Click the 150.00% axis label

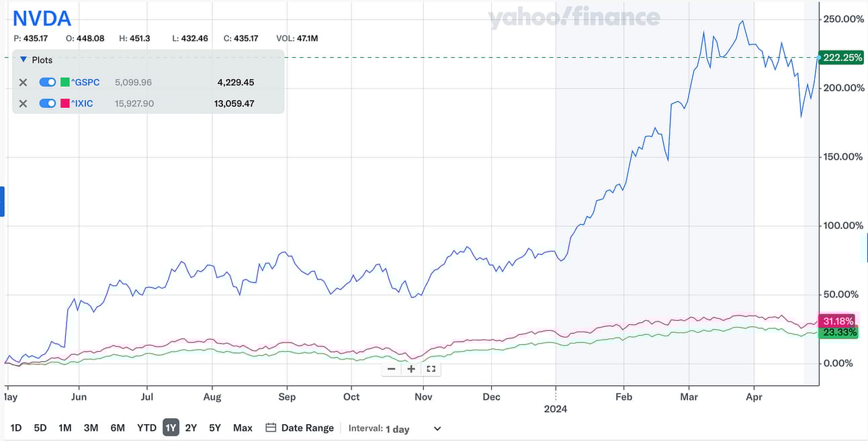843,156
